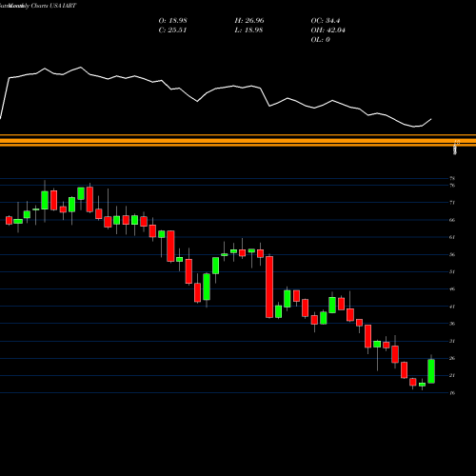
Task: Click the 41 price axis label
Action: [x=452, y=307]
